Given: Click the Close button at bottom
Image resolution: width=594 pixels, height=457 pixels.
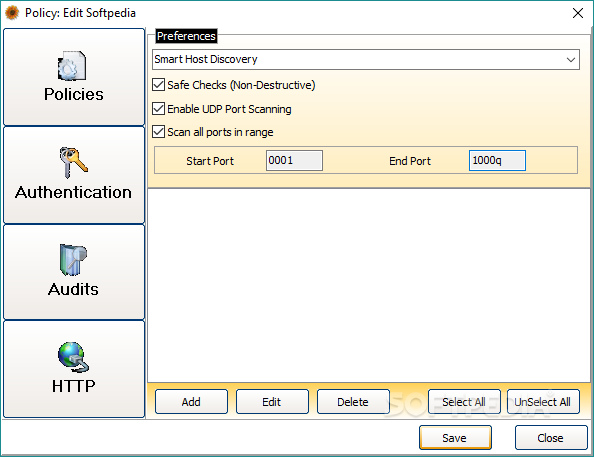Looking at the screenshot, I should pos(551,438).
